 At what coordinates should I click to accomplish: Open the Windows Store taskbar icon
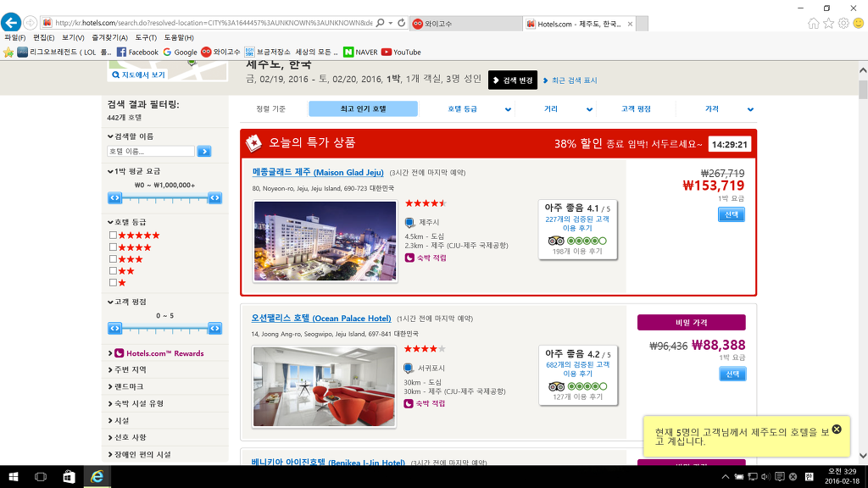coord(69,476)
